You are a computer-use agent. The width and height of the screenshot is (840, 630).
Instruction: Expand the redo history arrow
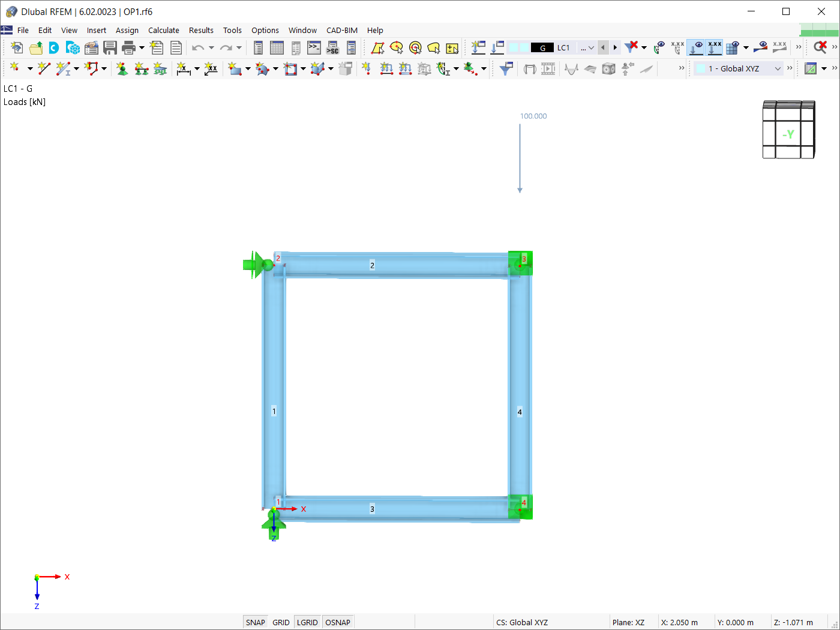click(239, 48)
